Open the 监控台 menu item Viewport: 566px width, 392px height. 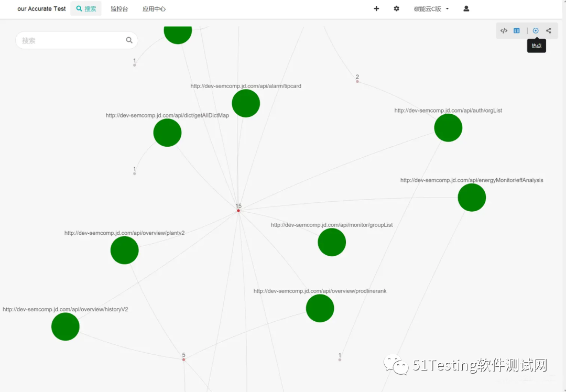click(x=119, y=9)
